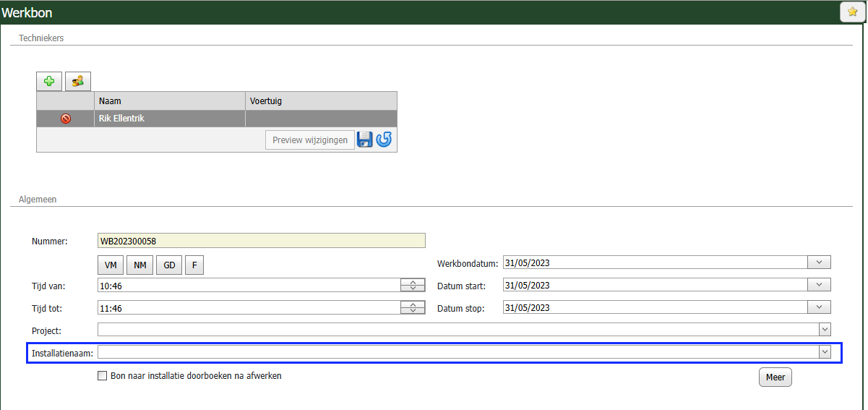Remove technician Rik Ellentrik with red icon

(x=65, y=119)
